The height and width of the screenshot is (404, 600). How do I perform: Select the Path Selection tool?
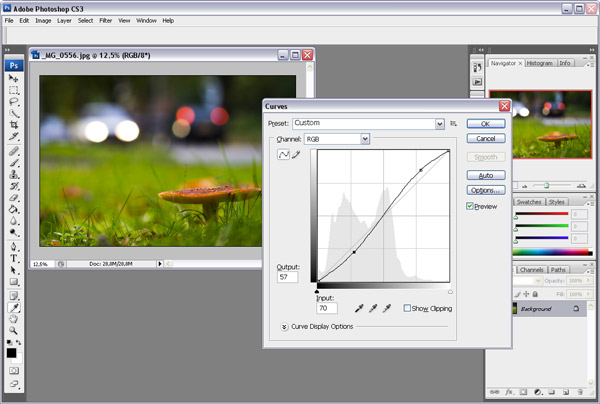click(14, 270)
